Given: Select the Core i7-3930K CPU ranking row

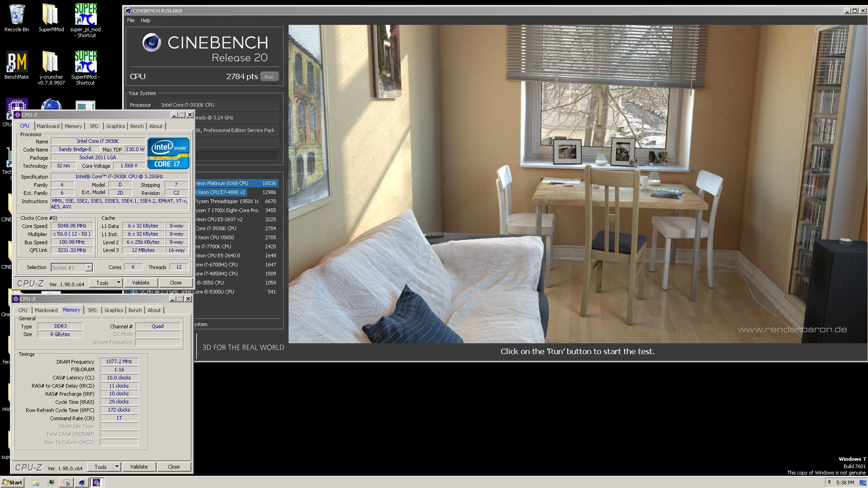Looking at the screenshot, I should coord(237,228).
